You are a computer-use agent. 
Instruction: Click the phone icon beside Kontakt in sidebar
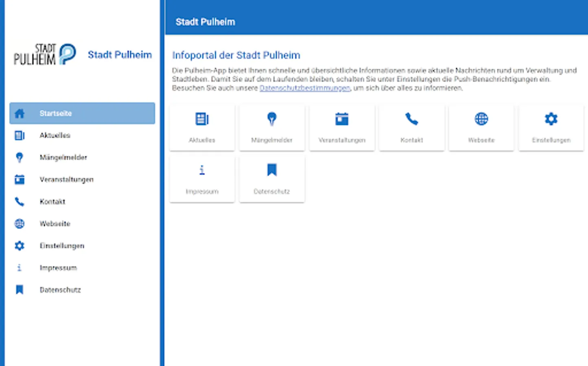coord(20,202)
